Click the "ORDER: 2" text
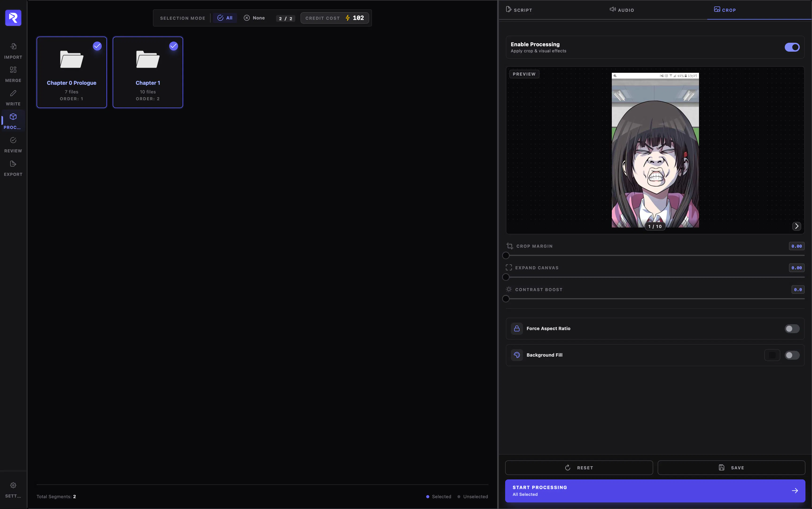 148,99
